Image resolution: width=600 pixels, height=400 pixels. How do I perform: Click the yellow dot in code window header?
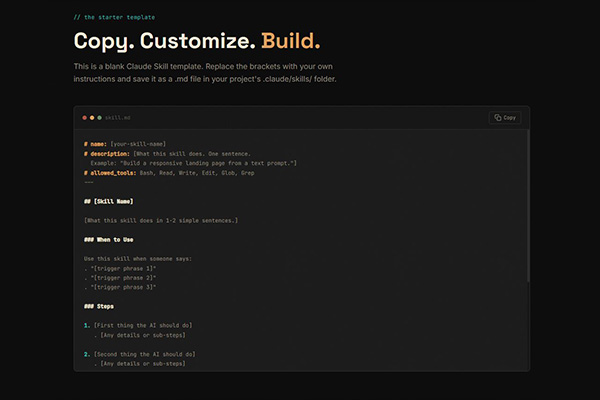click(92, 118)
